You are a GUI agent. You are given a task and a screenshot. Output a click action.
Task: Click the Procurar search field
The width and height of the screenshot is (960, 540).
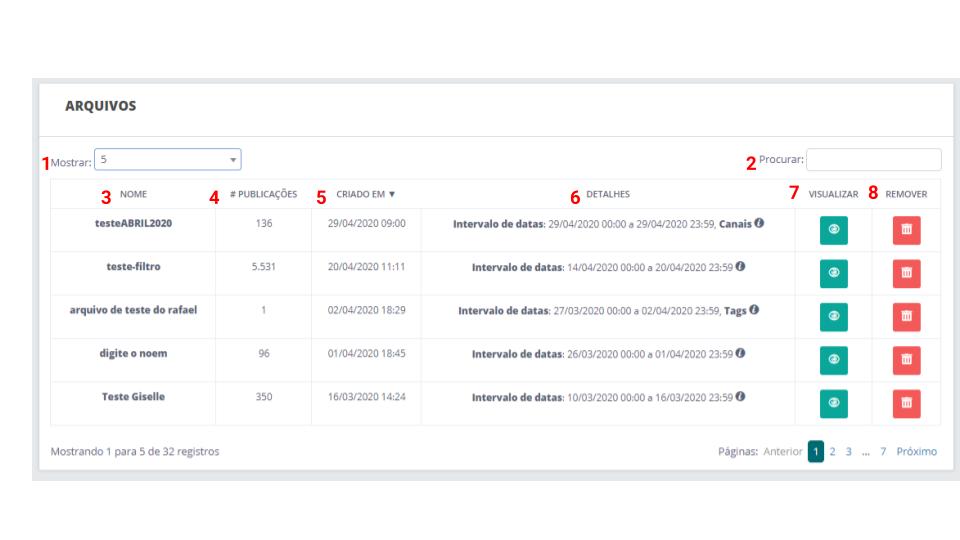[x=873, y=160]
